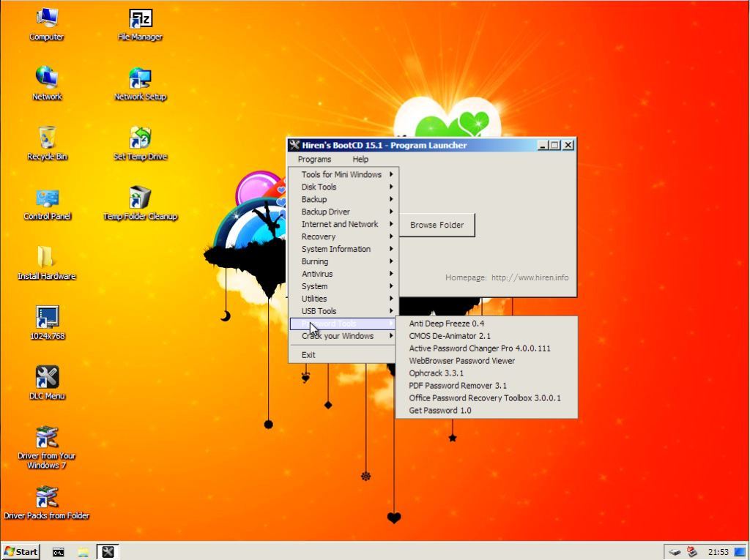750x560 pixels.
Task: Expand the Antivirus submenu
Action: click(344, 274)
